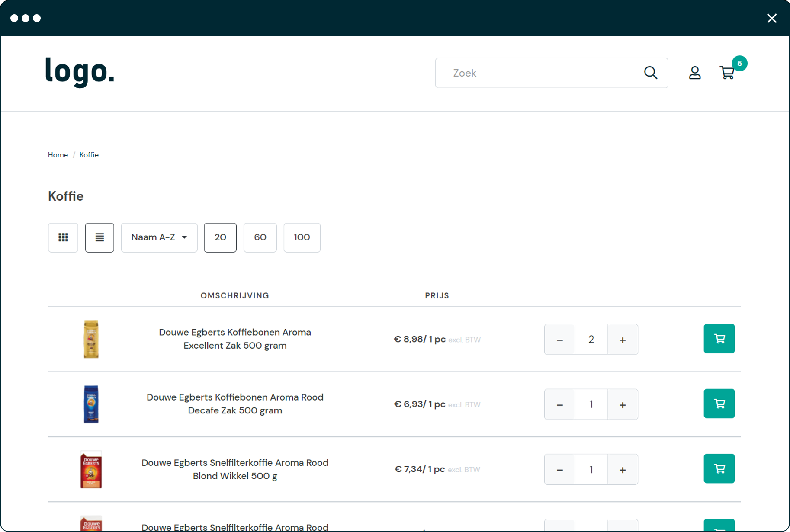Click the OMSCHRIJVING column header
The height and width of the screenshot is (532, 790).
(x=235, y=296)
